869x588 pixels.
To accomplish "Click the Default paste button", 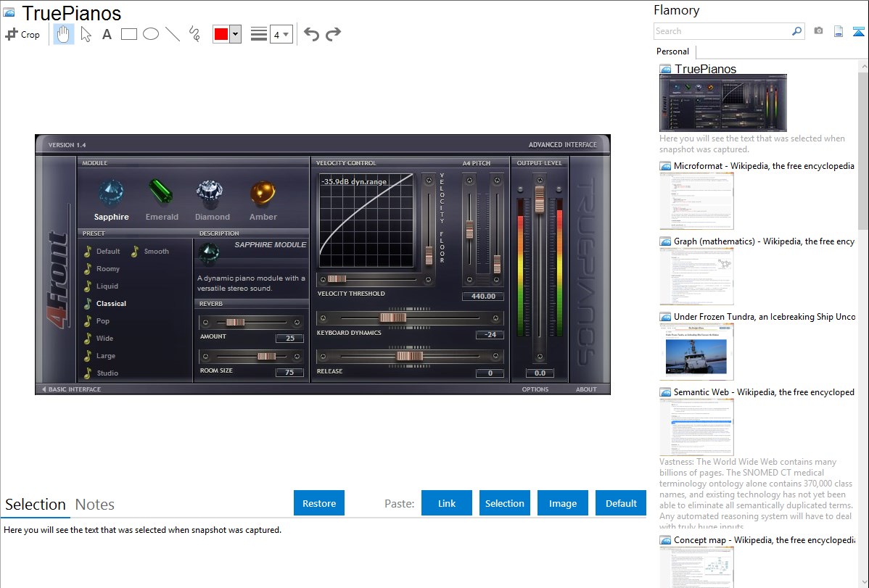I will coord(621,503).
